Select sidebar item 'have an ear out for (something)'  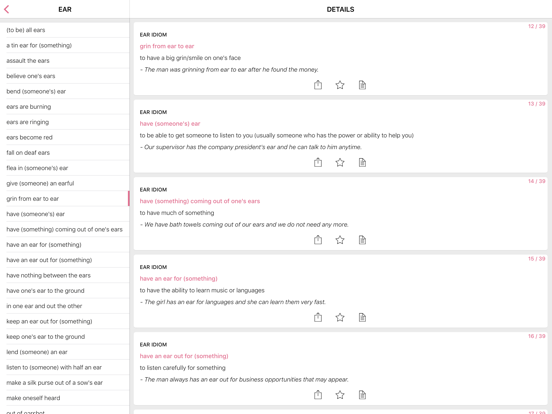65,260
